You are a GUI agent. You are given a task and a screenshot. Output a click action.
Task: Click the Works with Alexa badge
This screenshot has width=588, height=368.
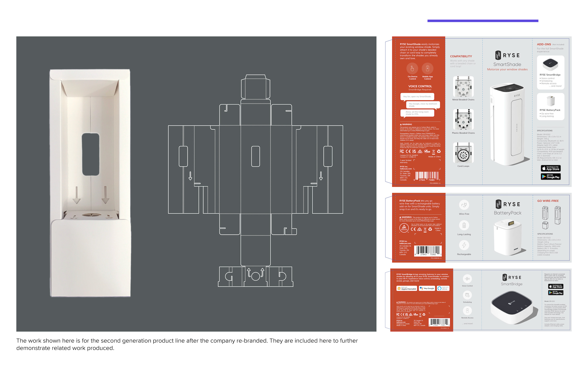(x=443, y=288)
